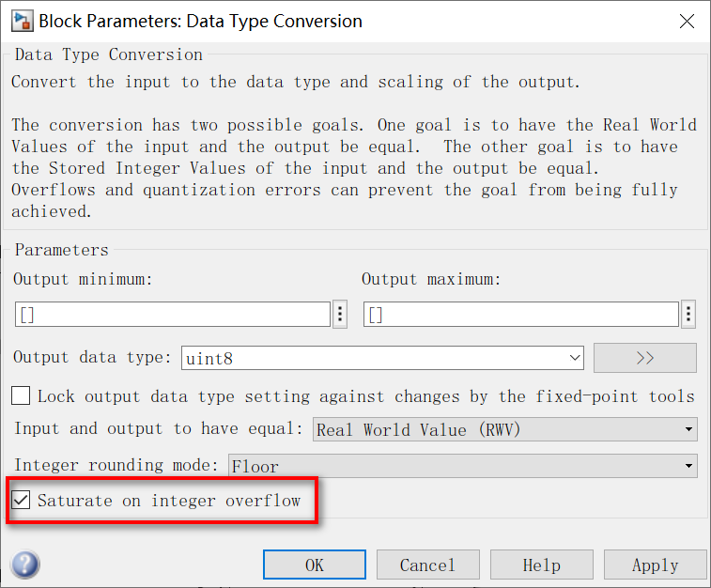The width and height of the screenshot is (711, 588).
Task: Open the Real World Value (RWV) dropdown
Action: coord(505,429)
